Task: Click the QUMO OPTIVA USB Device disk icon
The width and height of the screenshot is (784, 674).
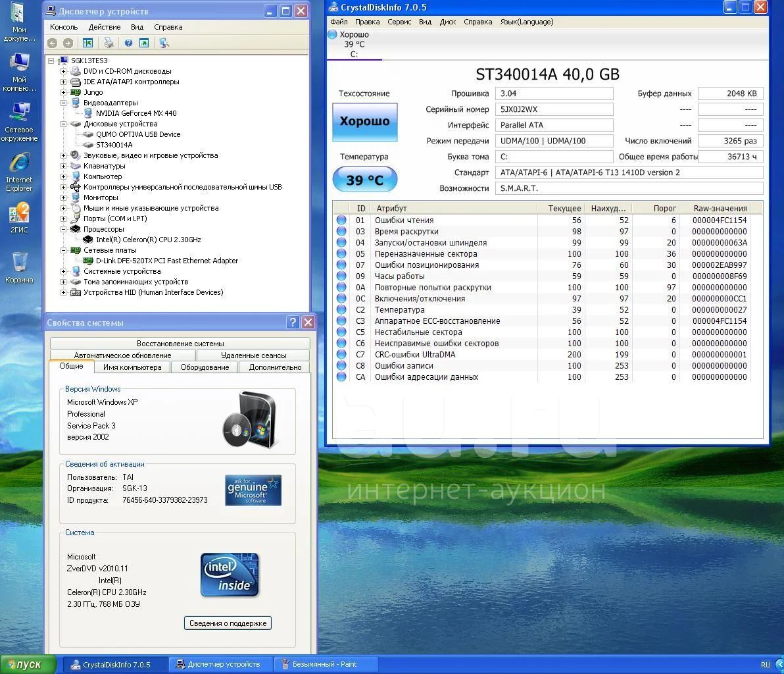Action: click(88, 134)
